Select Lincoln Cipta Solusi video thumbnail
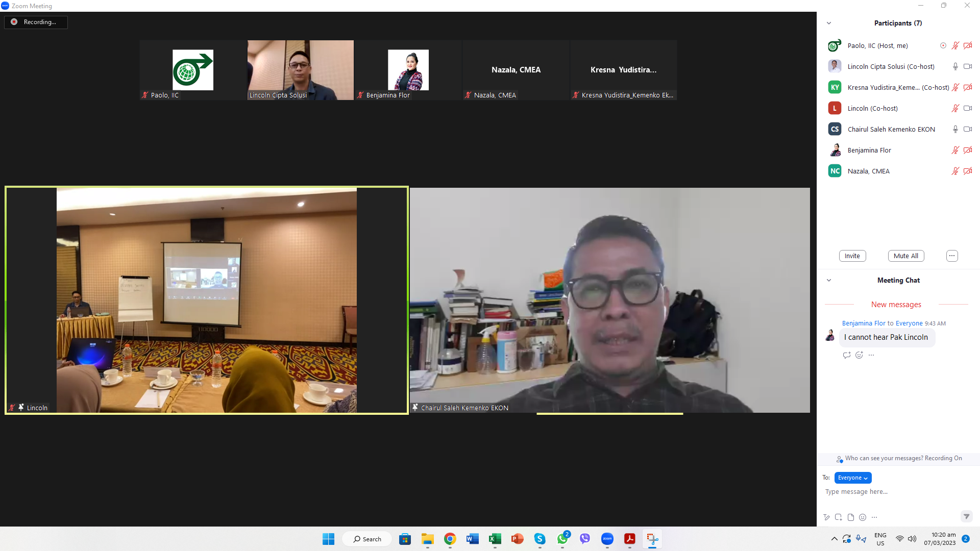Viewport: 980px width, 551px height. coord(300,70)
